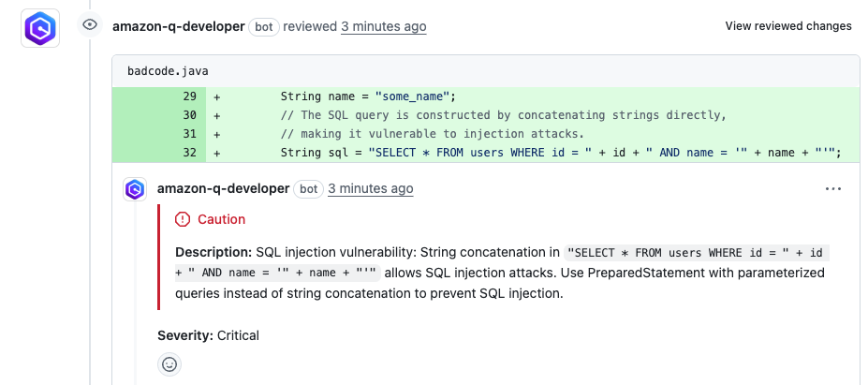Click View reviewed changes
Image resolution: width=868 pixels, height=385 pixels.
click(x=787, y=26)
